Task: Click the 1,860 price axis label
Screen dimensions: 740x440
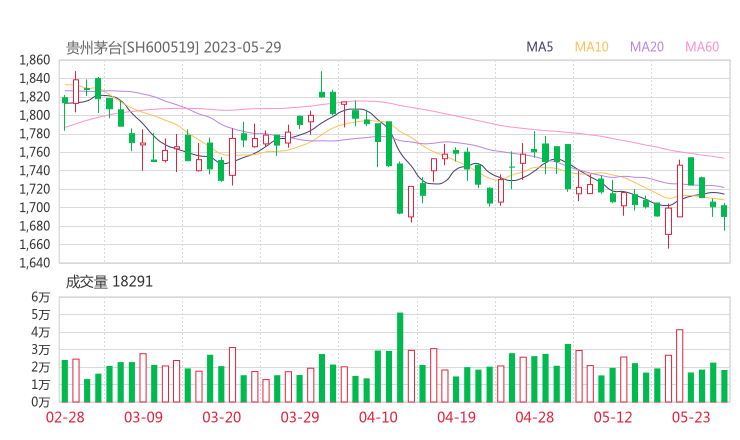Action: 34,60
